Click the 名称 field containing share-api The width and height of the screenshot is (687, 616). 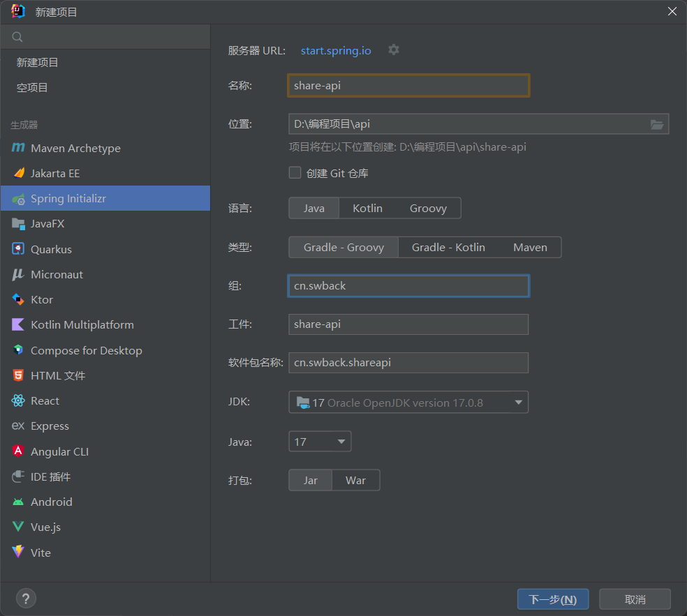[x=408, y=85]
